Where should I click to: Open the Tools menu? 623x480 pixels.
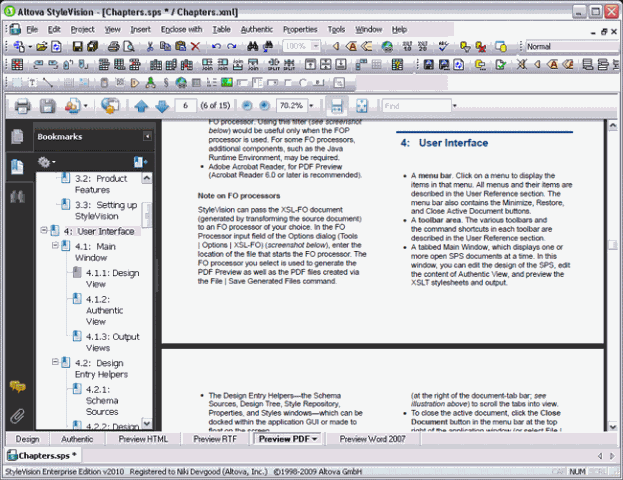point(336,29)
